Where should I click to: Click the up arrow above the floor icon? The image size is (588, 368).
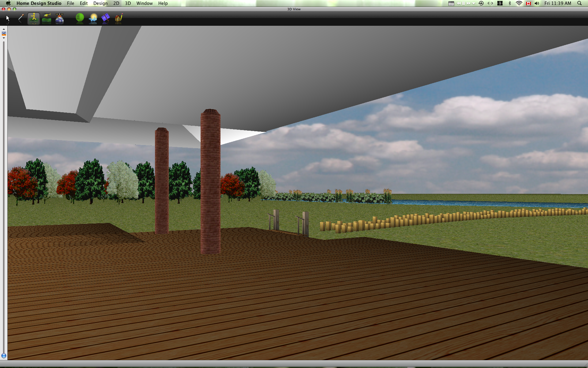[x=4, y=29]
